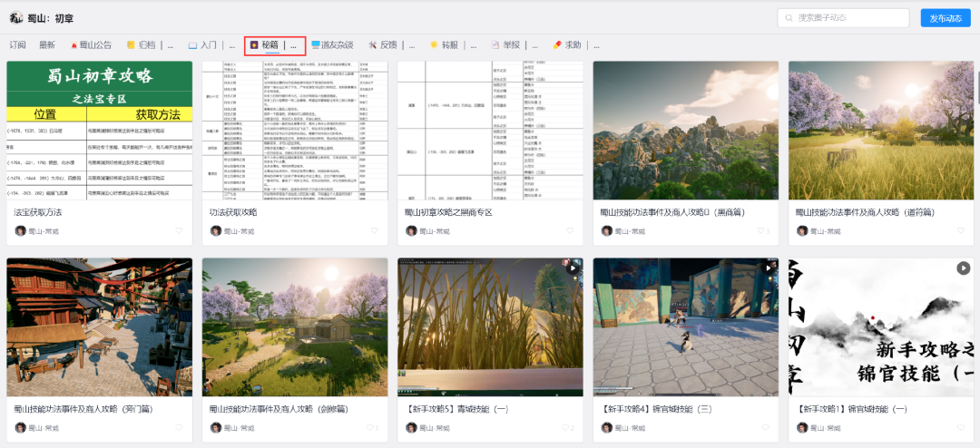This screenshot has height=448, width=980.
Task: Open the 黑商篇 rocky landscape thumbnail
Action: click(686, 131)
